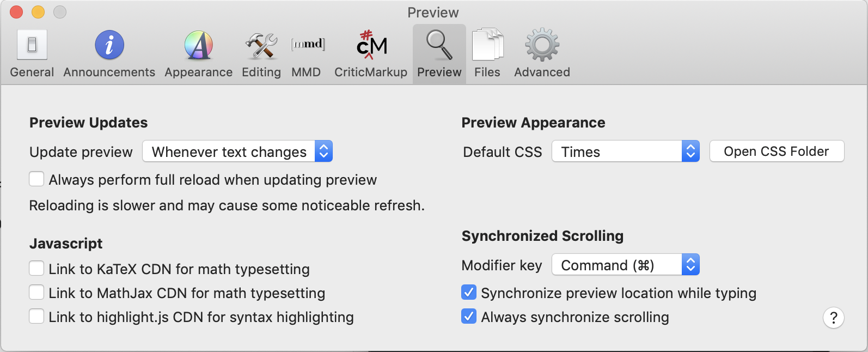
Task: Disable Synchronize preview location while typing
Action: pos(469,293)
